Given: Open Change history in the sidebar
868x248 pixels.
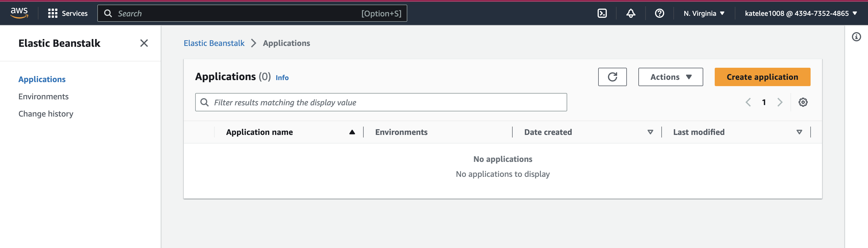Looking at the screenshot, I should [46, 114].
